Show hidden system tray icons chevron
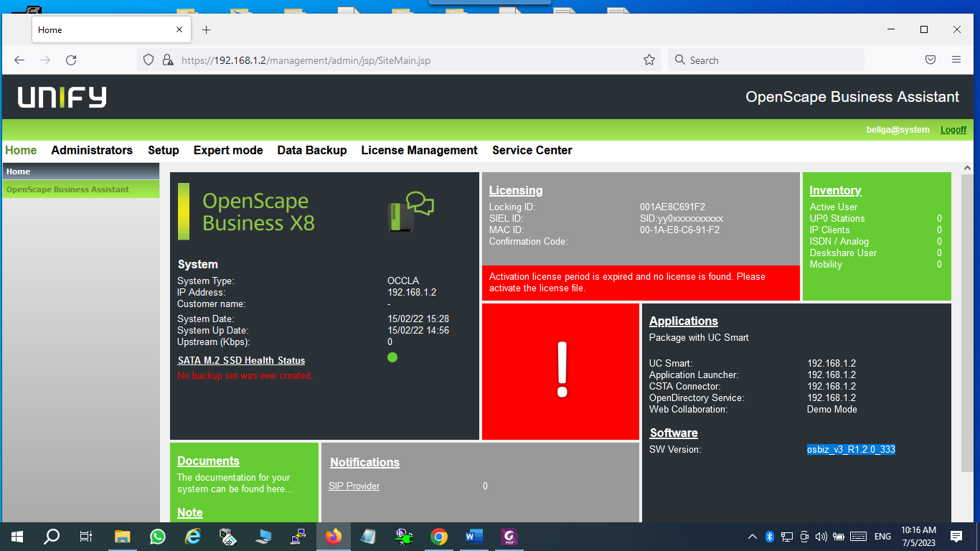980x551 pixels. (752, 537)
